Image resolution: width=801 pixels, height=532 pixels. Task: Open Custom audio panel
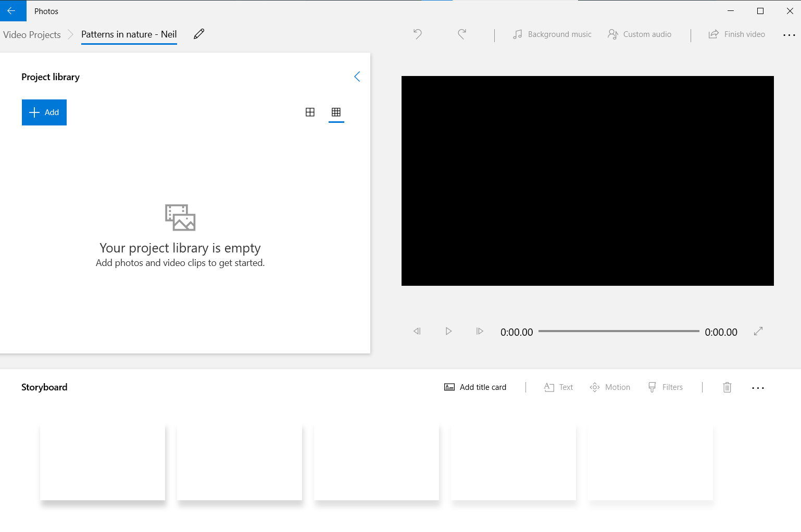coord(640,34)
